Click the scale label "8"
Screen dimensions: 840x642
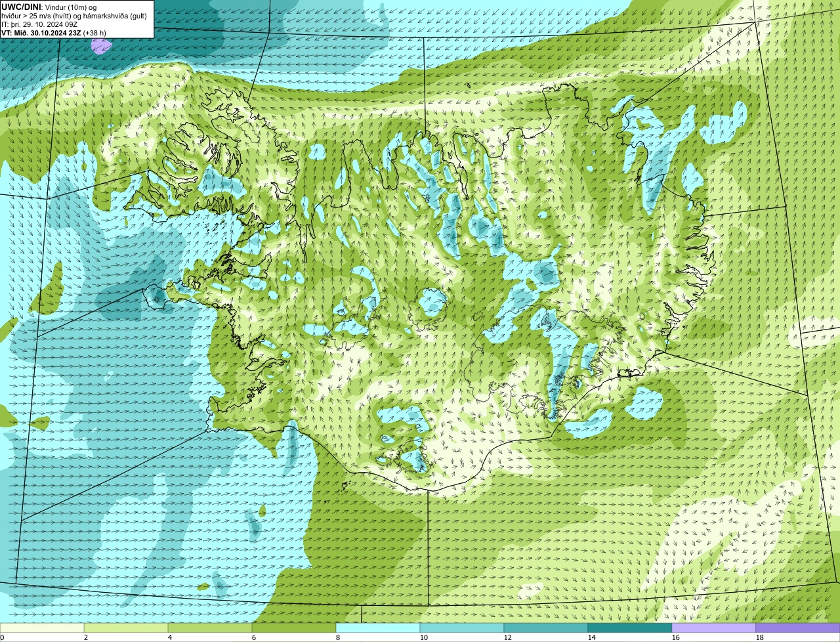338,637
